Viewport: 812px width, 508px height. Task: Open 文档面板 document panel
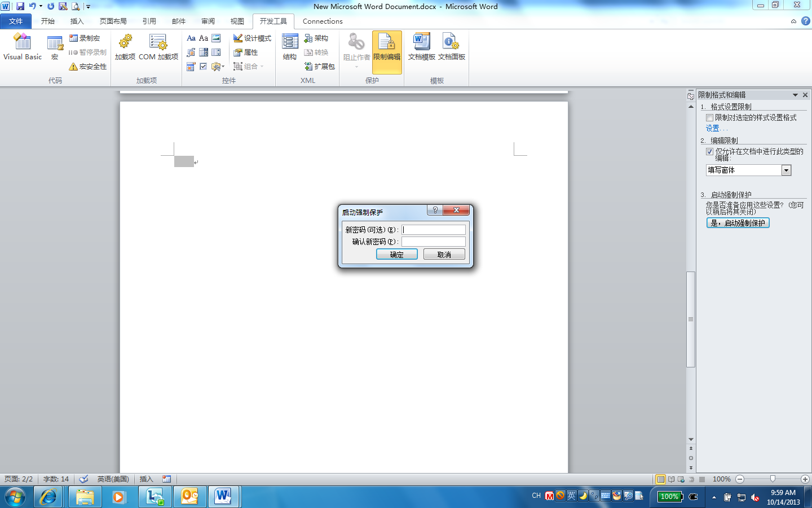452,47
